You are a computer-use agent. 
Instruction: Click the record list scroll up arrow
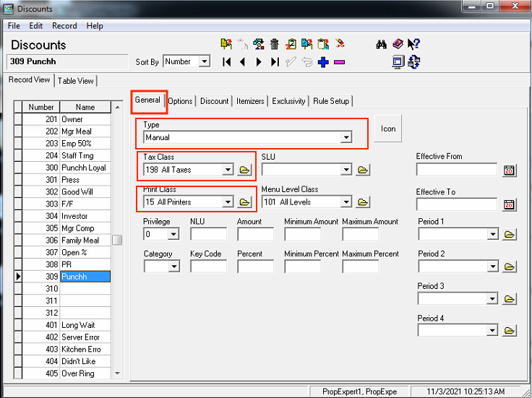coord(117,107)
